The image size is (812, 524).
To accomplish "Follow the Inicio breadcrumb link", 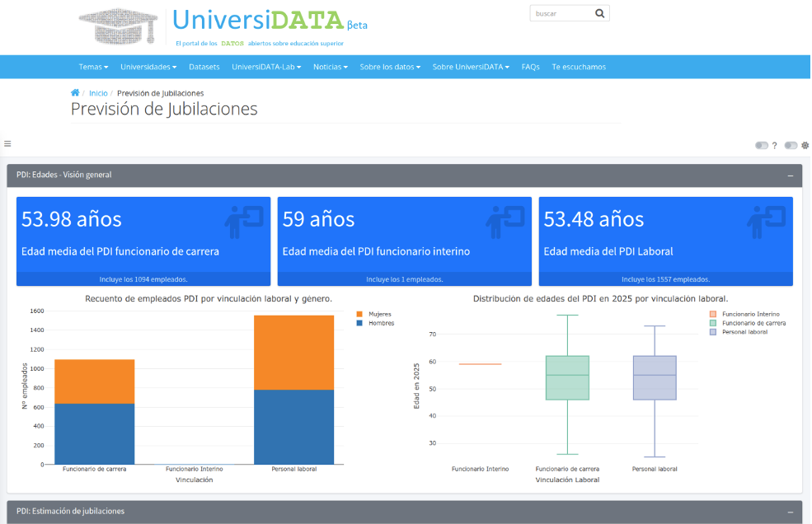I will tap(98, 93).
